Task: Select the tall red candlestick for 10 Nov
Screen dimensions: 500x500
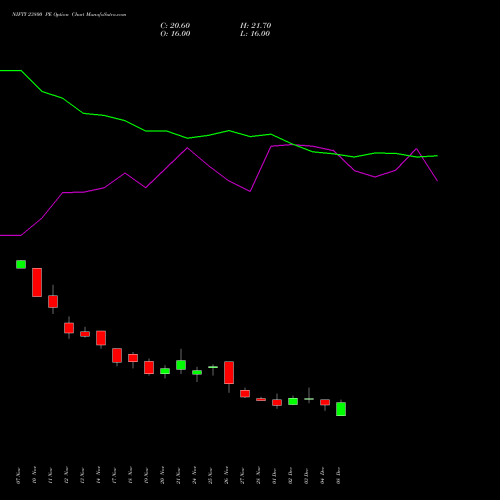Action: coord(37,282)
